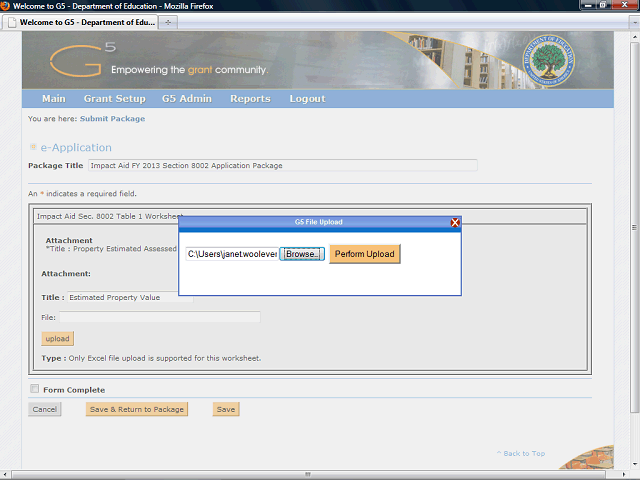The image size is (640, 480).
Task: Open the Reports menu
Action: (x=250, y=99)
